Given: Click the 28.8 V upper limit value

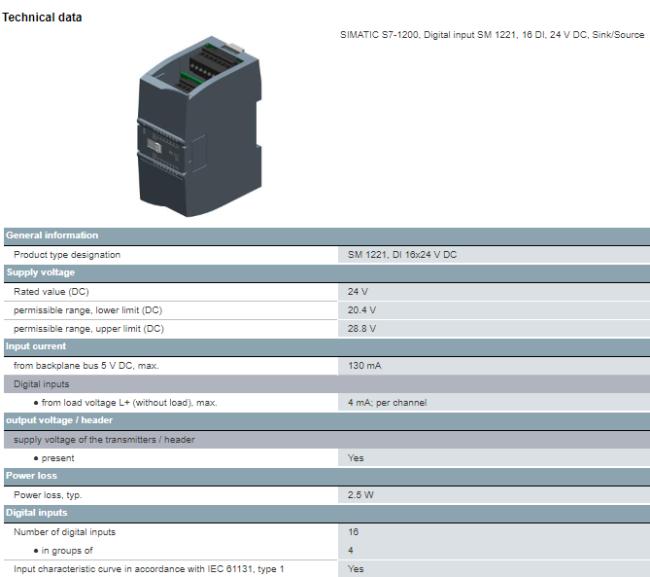Looking at the screenshot, I should (362, 329).
